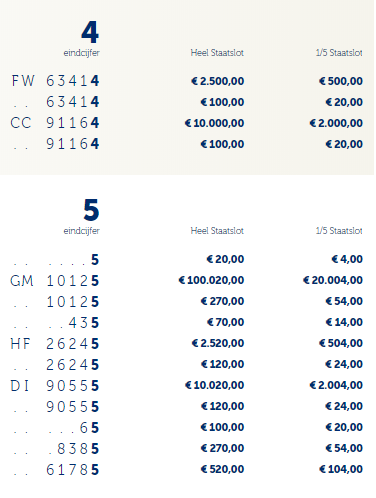Click the ending digits 4355 row
The height and width of the screenshot is (498, 376).
point(188,322)
